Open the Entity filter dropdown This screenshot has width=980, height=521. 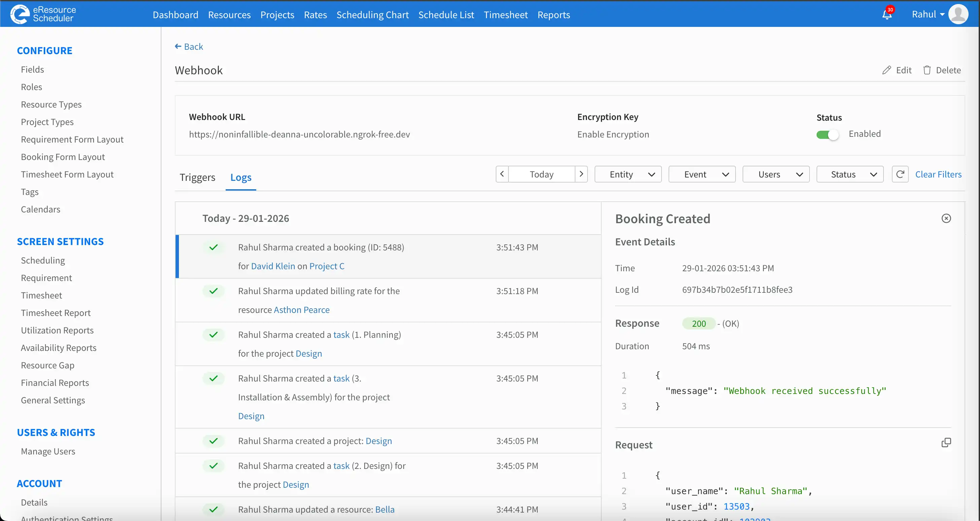628,174
